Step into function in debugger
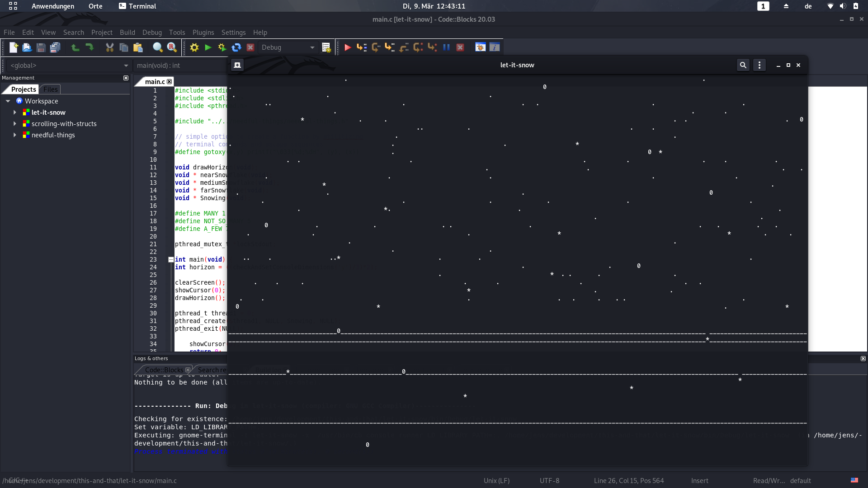This screenshot has width=868, height=488. [390, 47]
